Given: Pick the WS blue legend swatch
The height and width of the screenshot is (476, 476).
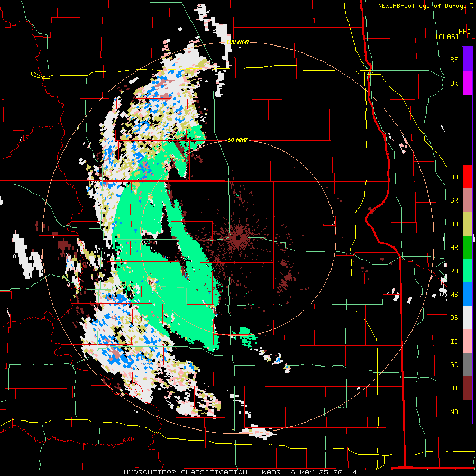Looking at the screenshot, I should (467, 294).
